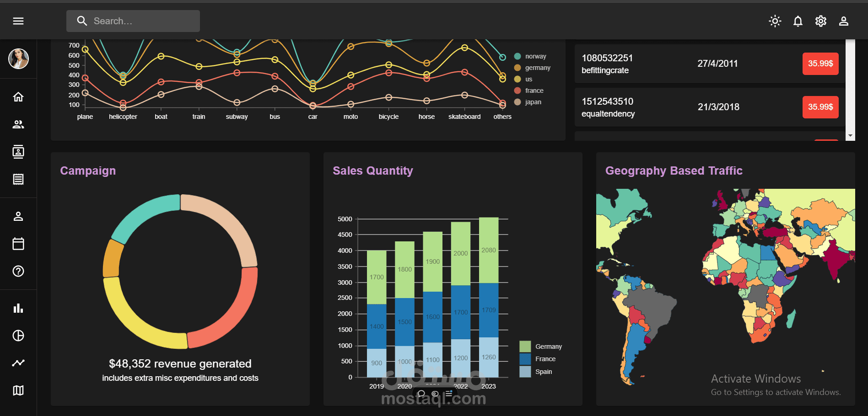Screen dimensions: 868x416
Task: Click the date 27/4/2011
Action: click(x=717, y=64)
